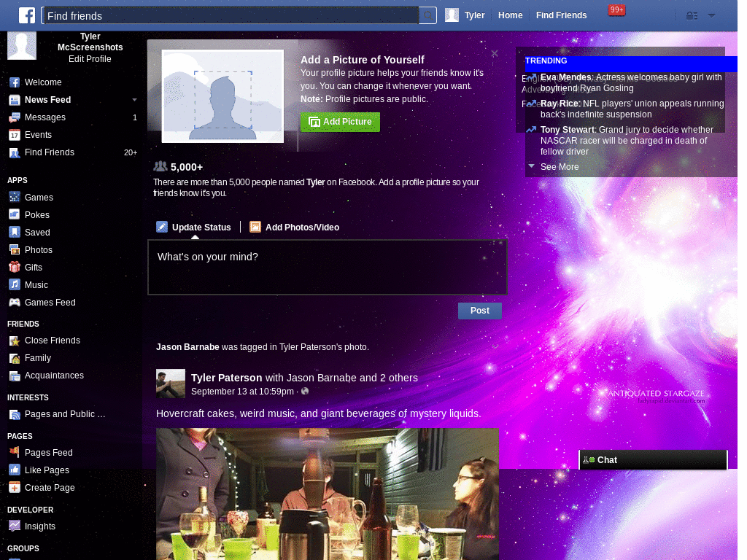
Task: Click the Photos app icon
Action: click(15, 250)
